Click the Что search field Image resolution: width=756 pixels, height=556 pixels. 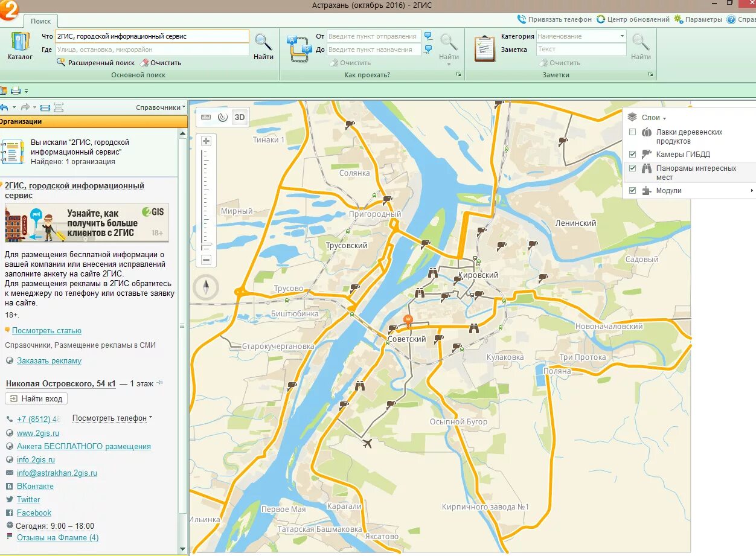[152, 36]
